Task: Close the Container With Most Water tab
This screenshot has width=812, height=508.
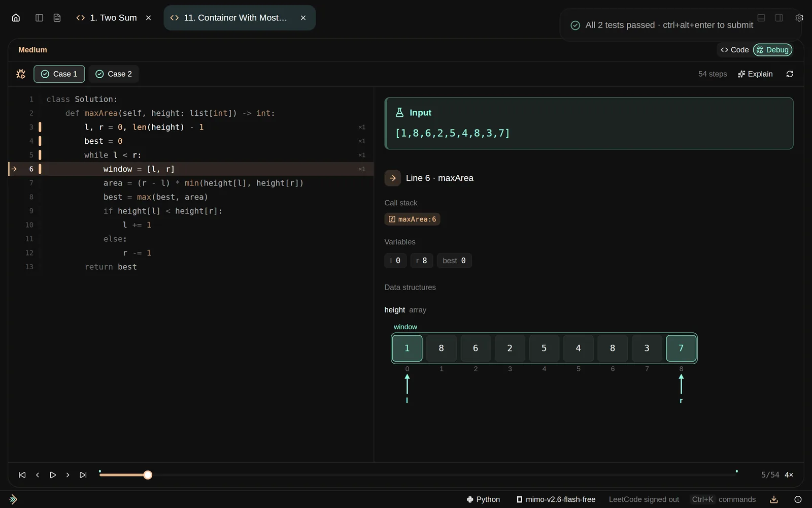Action: click(303, 18)
